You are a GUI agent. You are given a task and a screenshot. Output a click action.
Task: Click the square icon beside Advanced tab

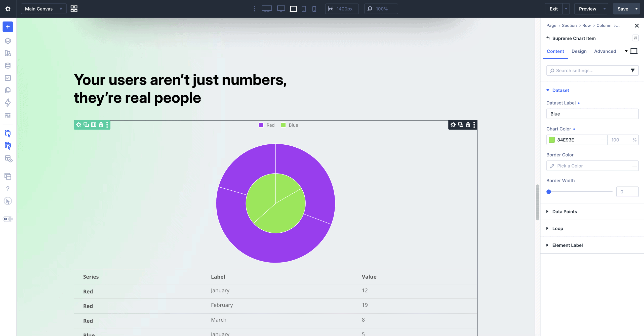click(x=634, y=51)
